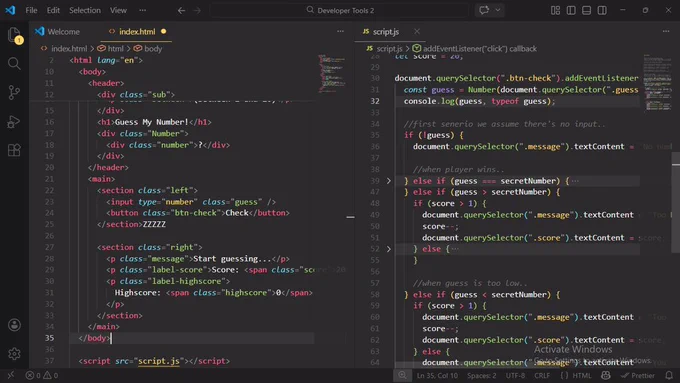Toggle the Secondary Side Bar
This screenshot has height=383, width=680.
coord(602,10)
